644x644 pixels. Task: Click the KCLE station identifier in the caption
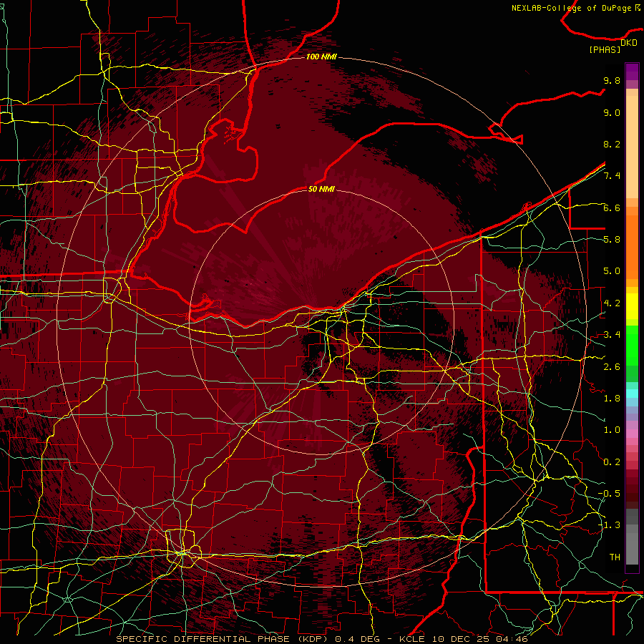tap(412, 639)
